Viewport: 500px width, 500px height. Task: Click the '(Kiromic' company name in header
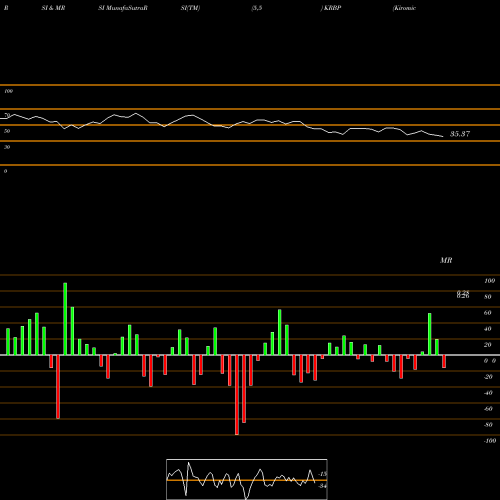pyautogui.click(x=404, y=8)
